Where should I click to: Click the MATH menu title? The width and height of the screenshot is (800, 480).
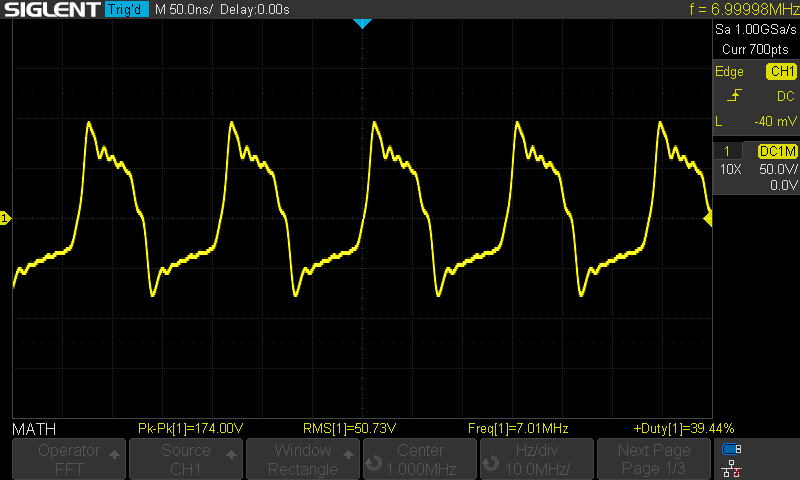point(34,430)
